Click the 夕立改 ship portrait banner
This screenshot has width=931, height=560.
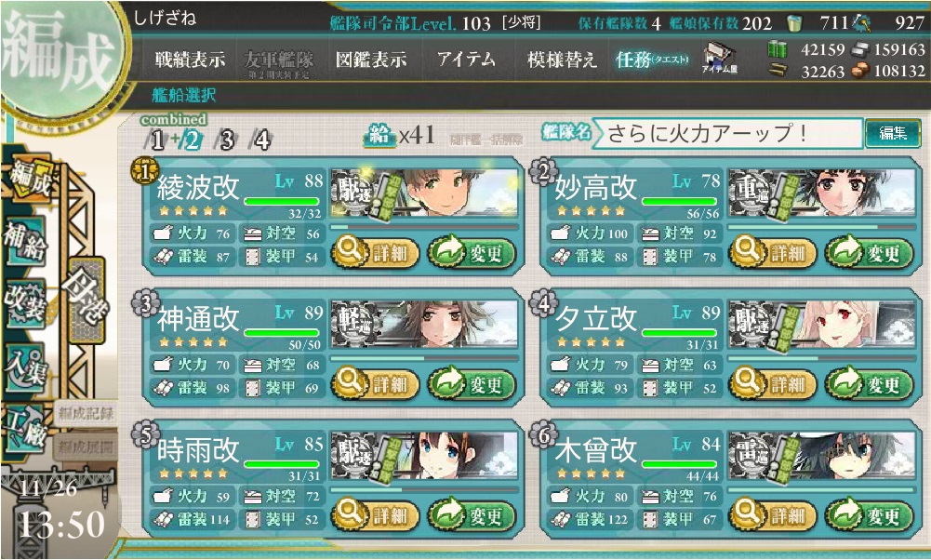pos(822,325)
